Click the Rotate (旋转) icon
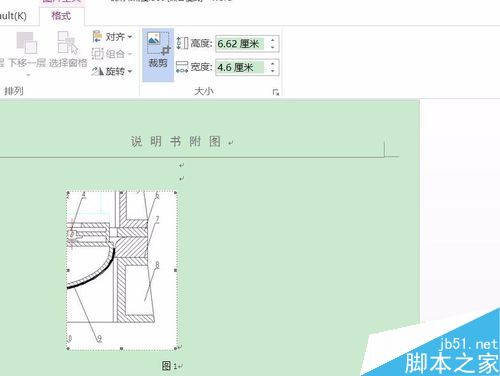 [97, 71]
